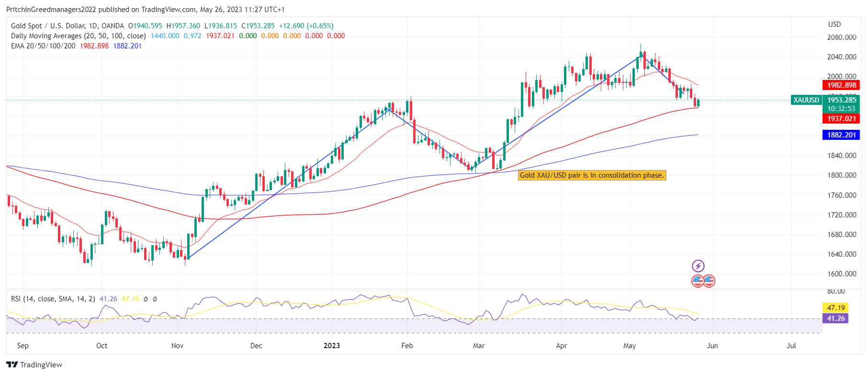Click the high value H1957.360

click(x=183, y=26)
